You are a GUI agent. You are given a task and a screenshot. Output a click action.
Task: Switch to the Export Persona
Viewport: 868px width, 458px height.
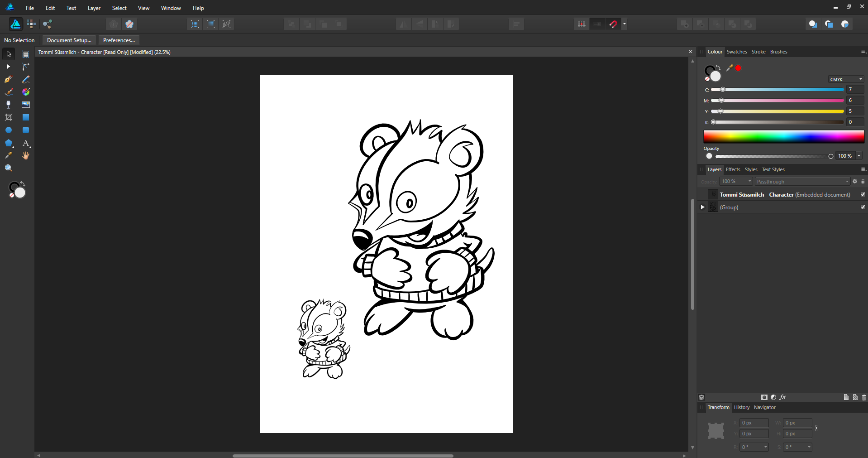point(48,24)
